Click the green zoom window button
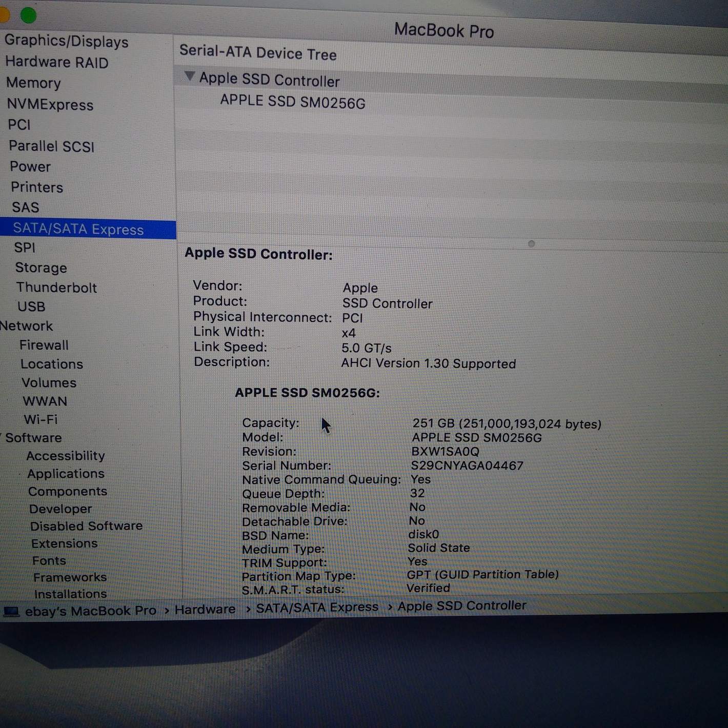Viewport: 728px width, 728px height. pos(28,15)
